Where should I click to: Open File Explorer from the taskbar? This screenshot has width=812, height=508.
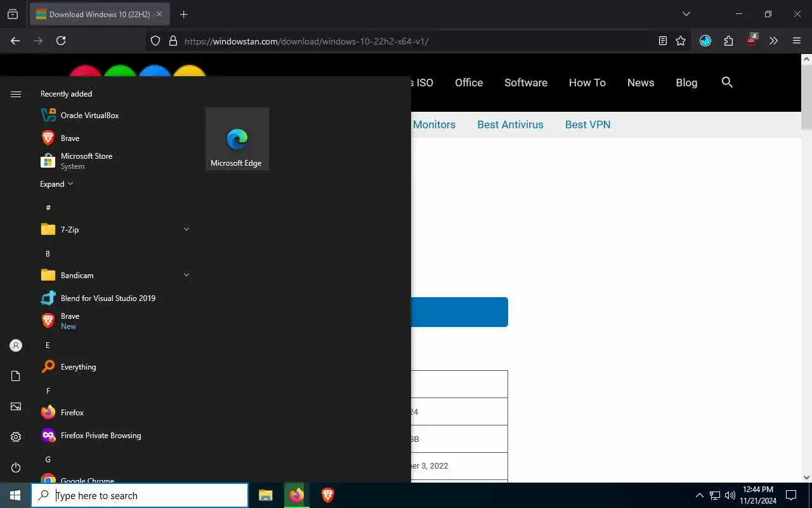[x=266, y=495]
